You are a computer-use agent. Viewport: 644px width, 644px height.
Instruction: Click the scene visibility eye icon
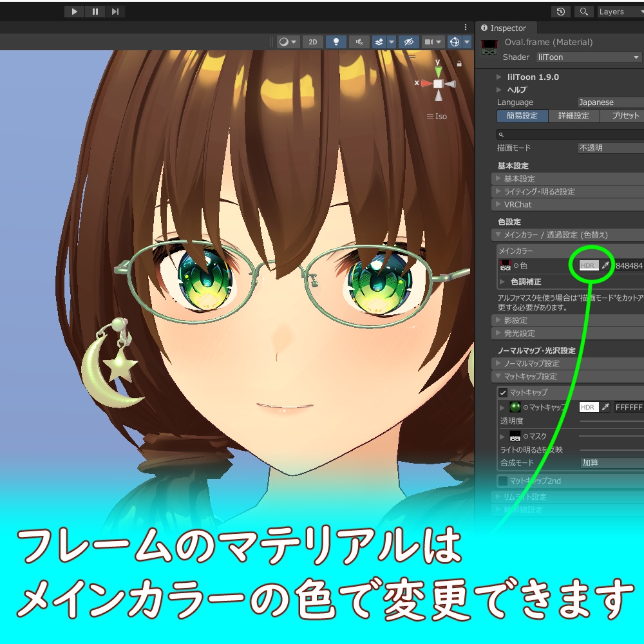(x=408, y=41)
